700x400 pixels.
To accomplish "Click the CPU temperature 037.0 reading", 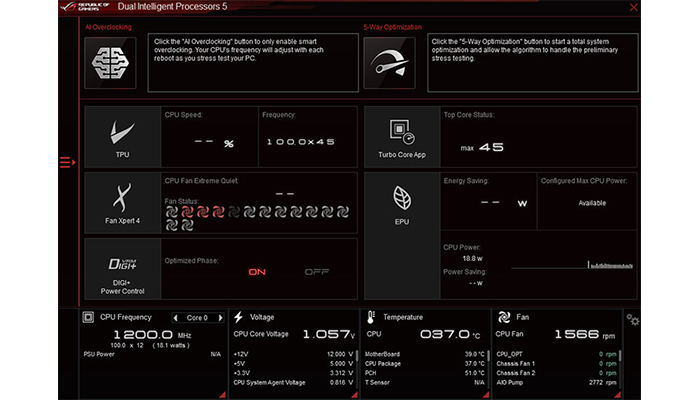I will (x=450, y=334).
